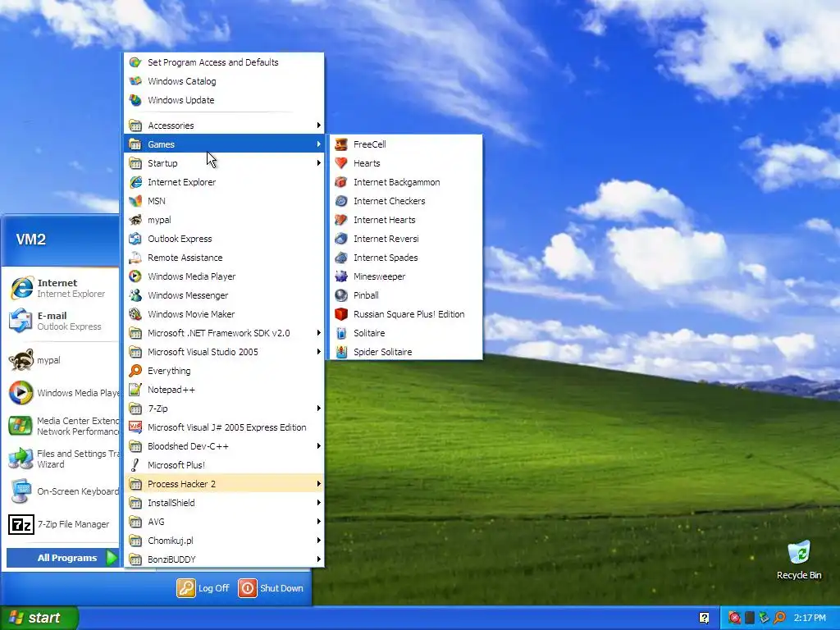The width and height of the screenshot is (840, 630).
Task: Expand the Accessories submenu arrow
Action: click(319, 126)
